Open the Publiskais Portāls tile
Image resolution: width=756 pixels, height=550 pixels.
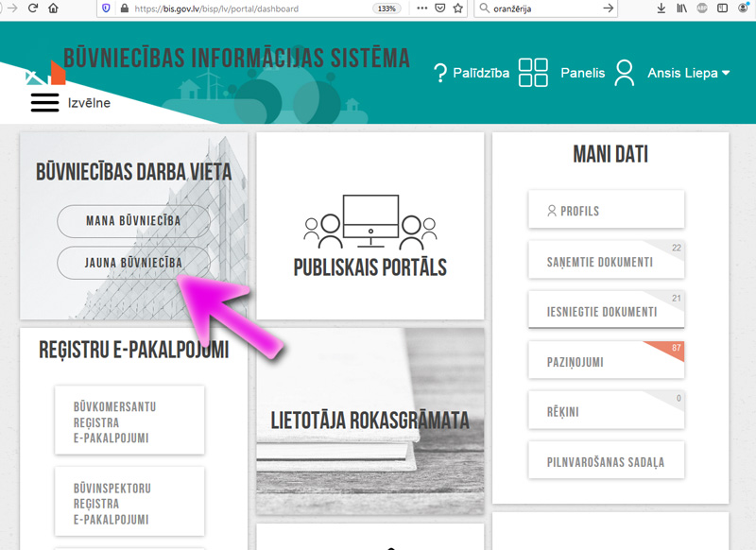click(x=369, y=225)
